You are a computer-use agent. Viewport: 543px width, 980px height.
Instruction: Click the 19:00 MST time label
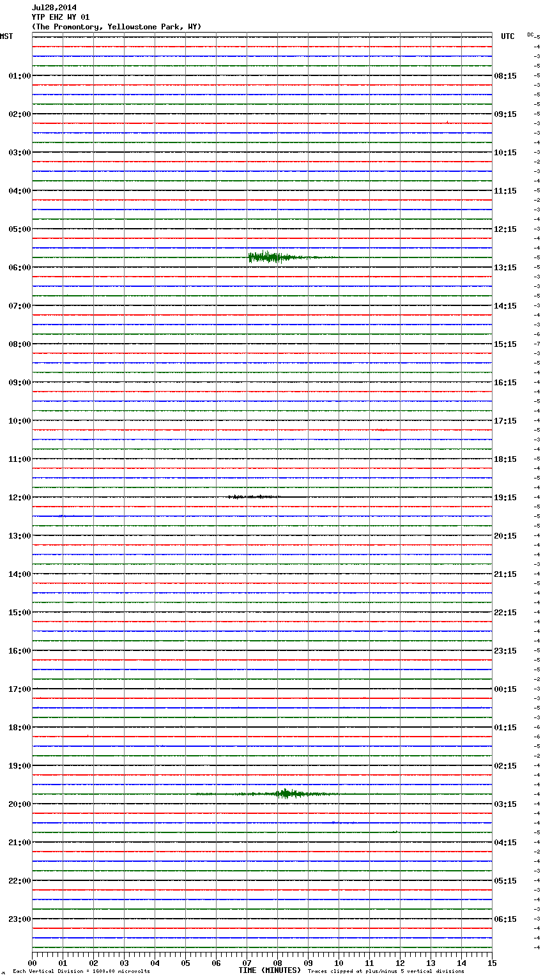pyautogui.click(x=20, y=766)
